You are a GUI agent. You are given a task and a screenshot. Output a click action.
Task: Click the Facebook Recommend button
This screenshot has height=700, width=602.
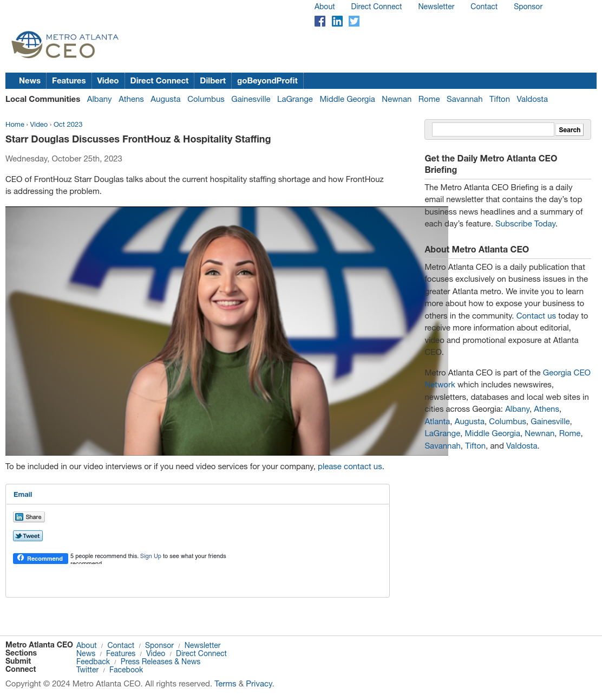(41, 559)
